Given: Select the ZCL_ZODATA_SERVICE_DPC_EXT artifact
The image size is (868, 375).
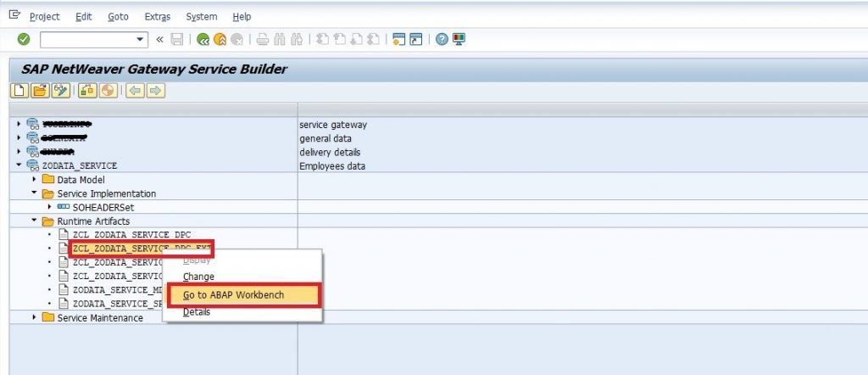Looking at the screenshot, I should [x=142, y=249].
